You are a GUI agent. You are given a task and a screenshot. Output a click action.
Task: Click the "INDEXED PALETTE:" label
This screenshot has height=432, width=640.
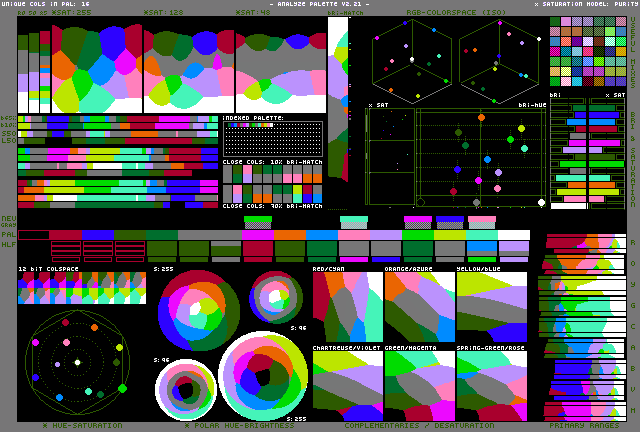(253, 118)
